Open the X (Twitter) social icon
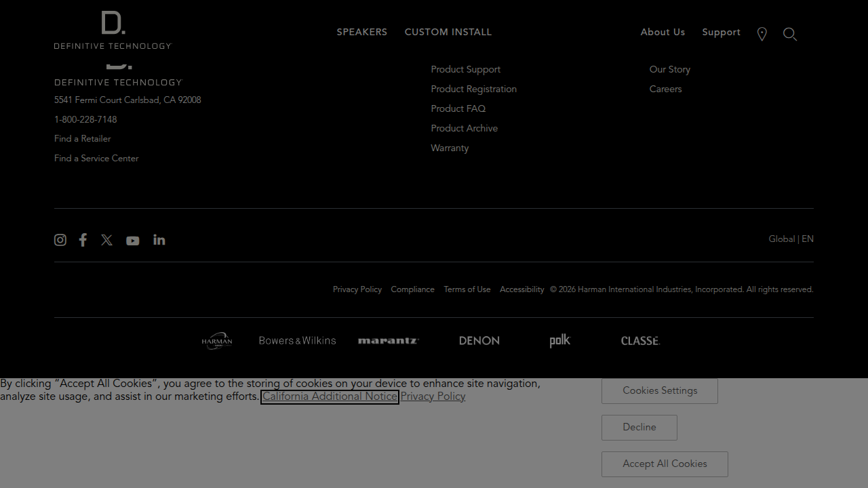 [x=106, y=240]
